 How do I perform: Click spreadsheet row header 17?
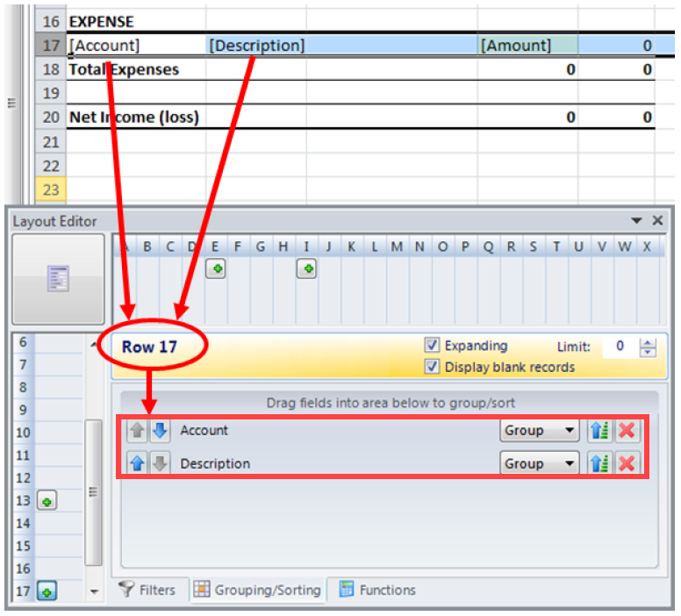pyautogui.click(x=51, y=45)
